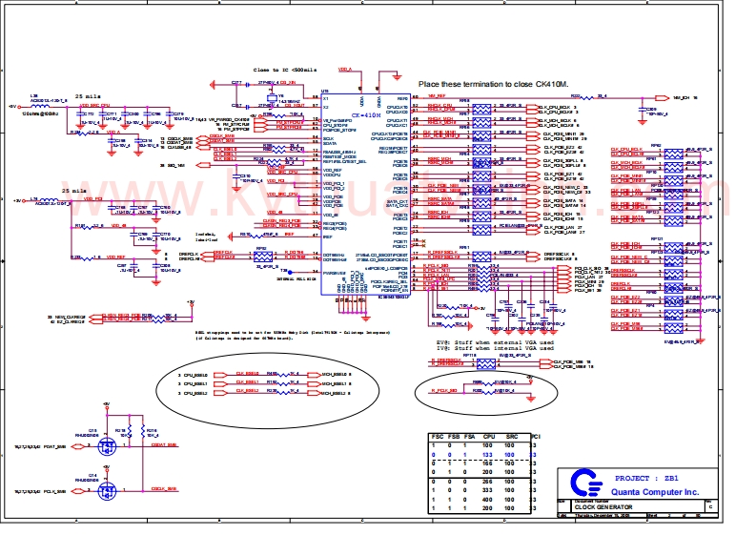This screenshot has height=535, width=756.
Task: Click the RP52 resistor pack symbol
Action: point(260,257)
